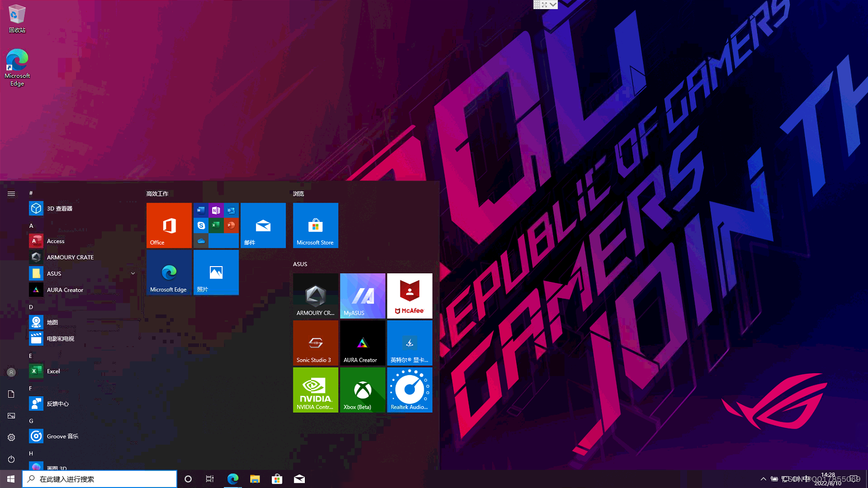868x488 pixels.
Task: Open the McAfee tile
Action: 410,296
